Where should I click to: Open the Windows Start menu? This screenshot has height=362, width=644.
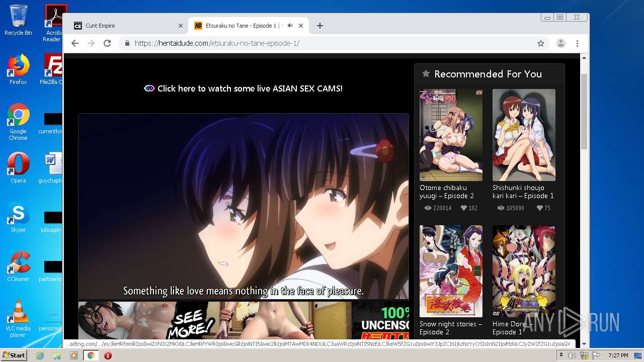point(14,355)
